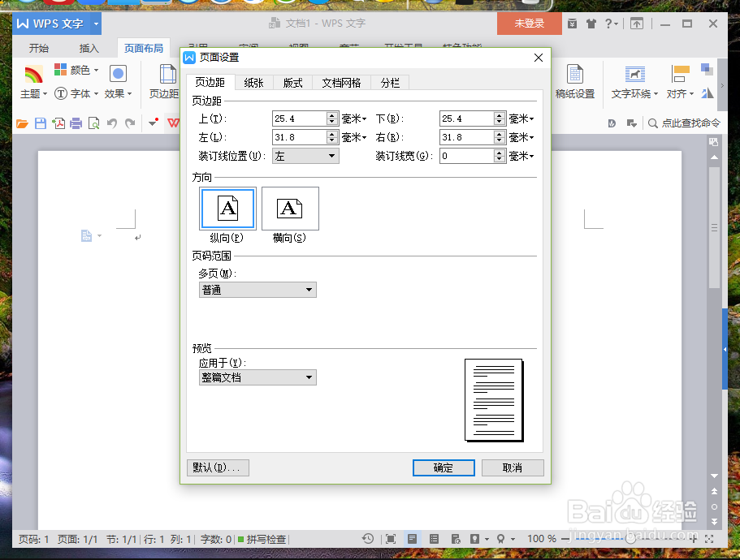Select the 页面布局 ribbon tab

(144, 48)
